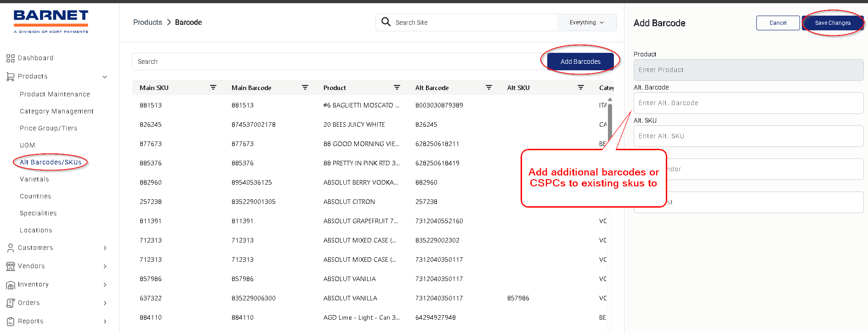Click the Enter Product field
The width and height of the screenshot is (868, 333).
749,70
